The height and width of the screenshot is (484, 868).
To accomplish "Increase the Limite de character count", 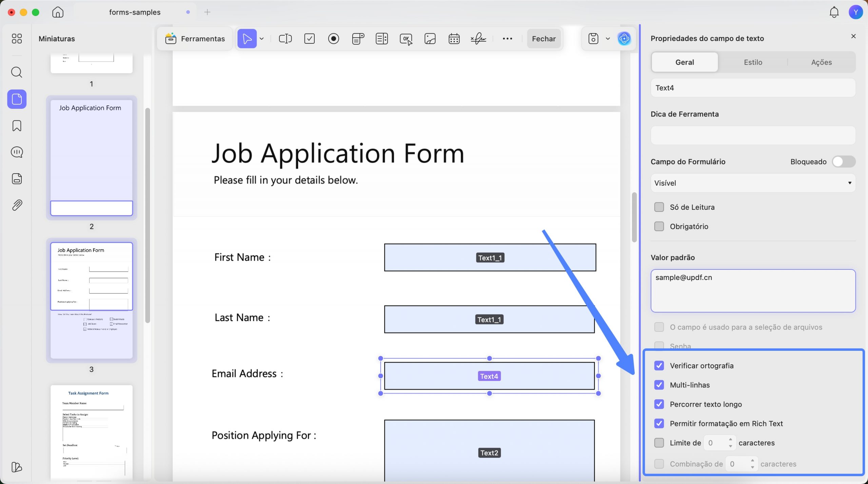I will pyautogui.click(x=730, y=439).
